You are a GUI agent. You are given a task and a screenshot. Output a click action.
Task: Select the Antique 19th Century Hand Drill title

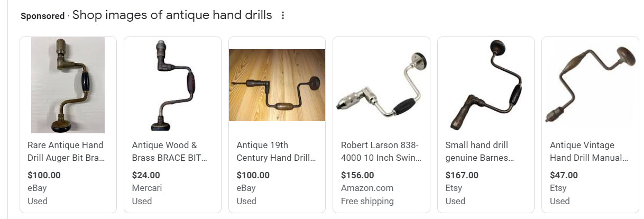point(276,151)
